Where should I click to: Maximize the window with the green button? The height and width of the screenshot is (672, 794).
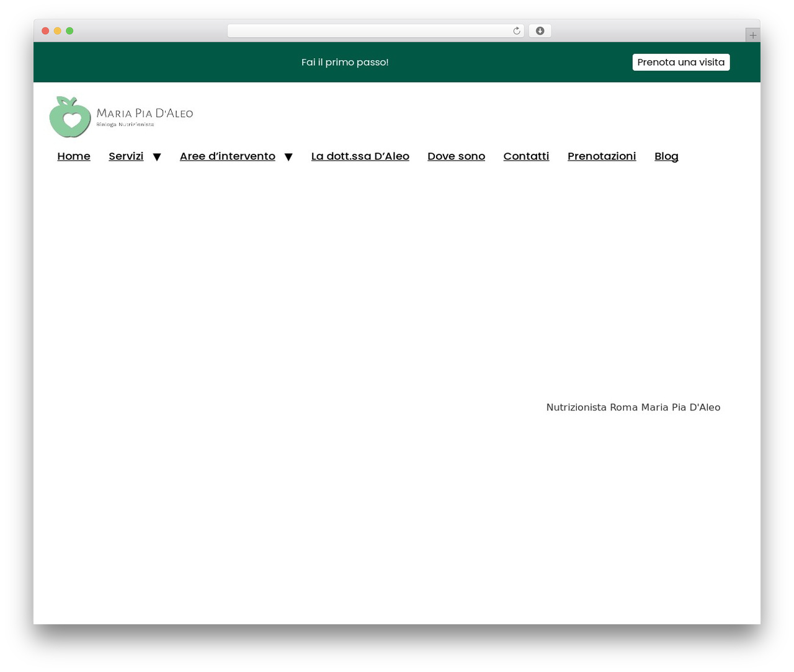click(x=69, y=31)
